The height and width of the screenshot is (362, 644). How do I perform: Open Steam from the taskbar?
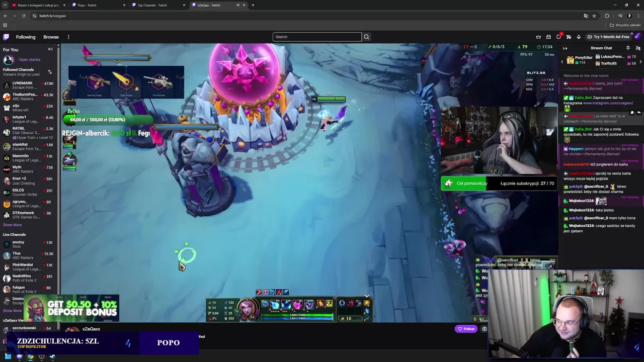click(x=52, y=356)
